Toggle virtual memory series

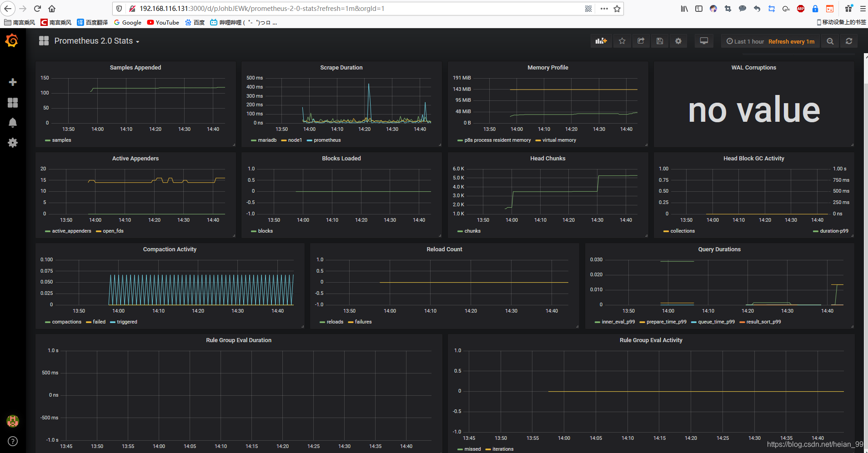click(x=559, y=140)
